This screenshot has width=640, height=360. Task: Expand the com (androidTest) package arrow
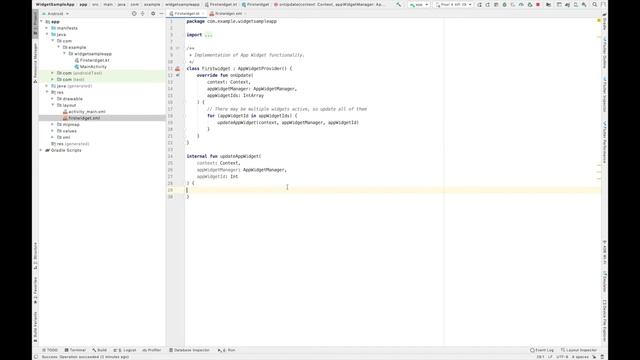coord(53,73)
